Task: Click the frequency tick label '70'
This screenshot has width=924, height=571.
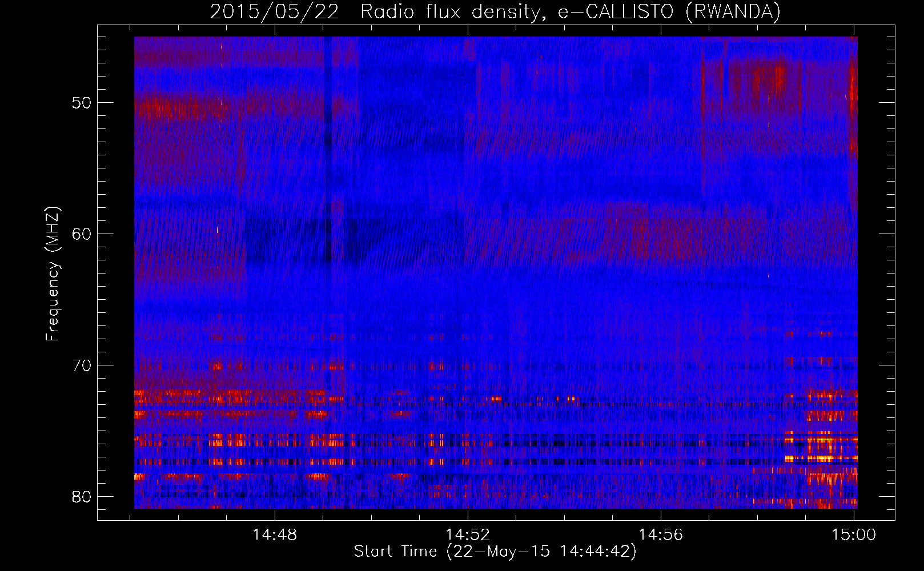Action: pyautogui.click(x=82, y=365)
